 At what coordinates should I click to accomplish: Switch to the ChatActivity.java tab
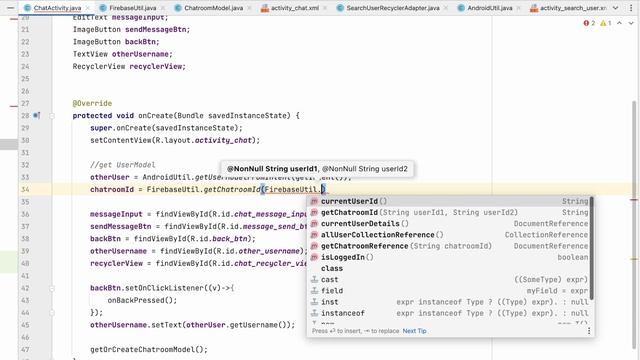57,8
